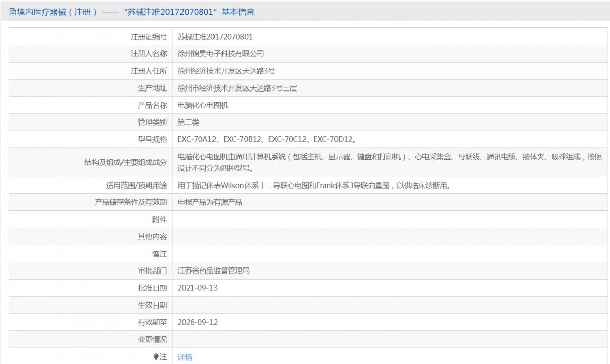The image size is (610, 364).
Task: Open the 详情 link
Action: click(x=185, y=357)
